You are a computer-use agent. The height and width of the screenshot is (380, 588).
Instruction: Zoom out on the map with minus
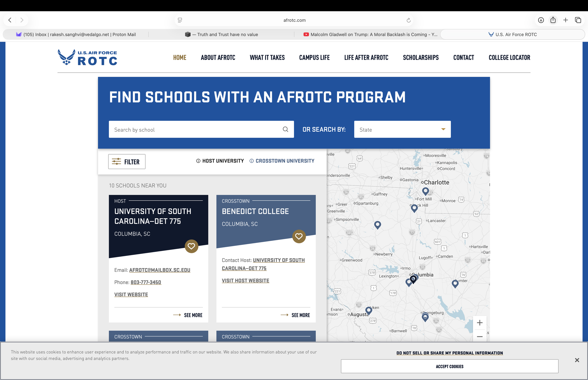(479, 336)
